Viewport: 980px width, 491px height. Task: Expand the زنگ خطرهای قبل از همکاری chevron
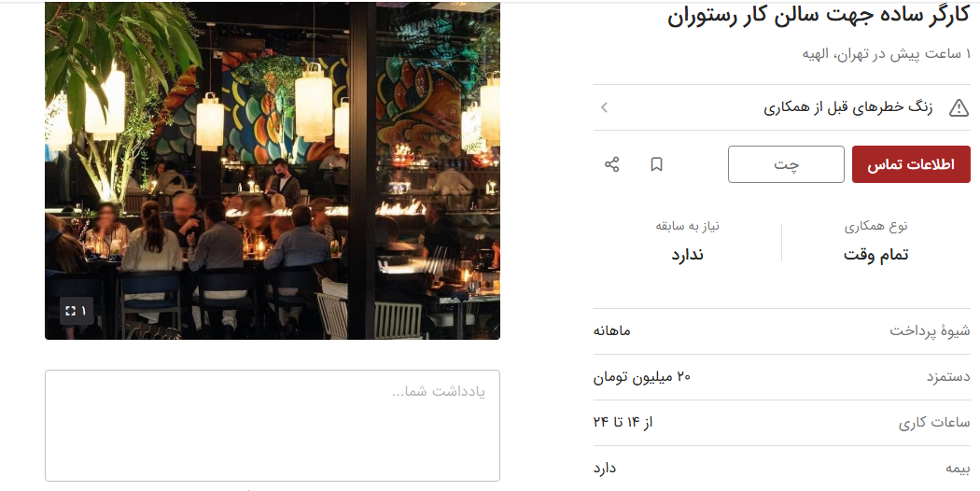click(605, 107)
